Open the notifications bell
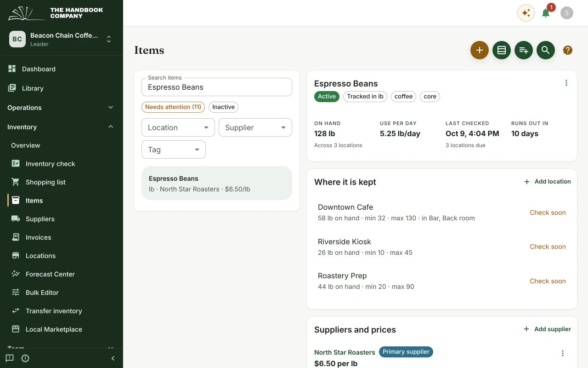Image resolution: width=588 pixels, height=368 pixels. pyautogui.click(x=546, y=13)
